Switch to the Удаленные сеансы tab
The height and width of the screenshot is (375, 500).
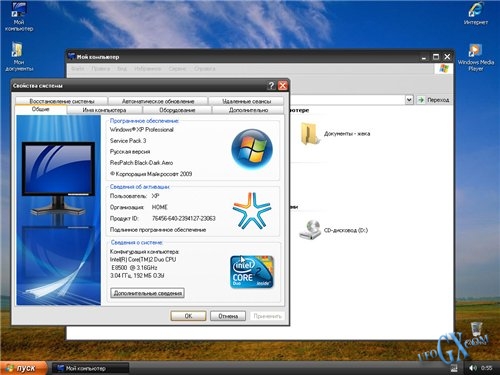(x=246, y=101)
